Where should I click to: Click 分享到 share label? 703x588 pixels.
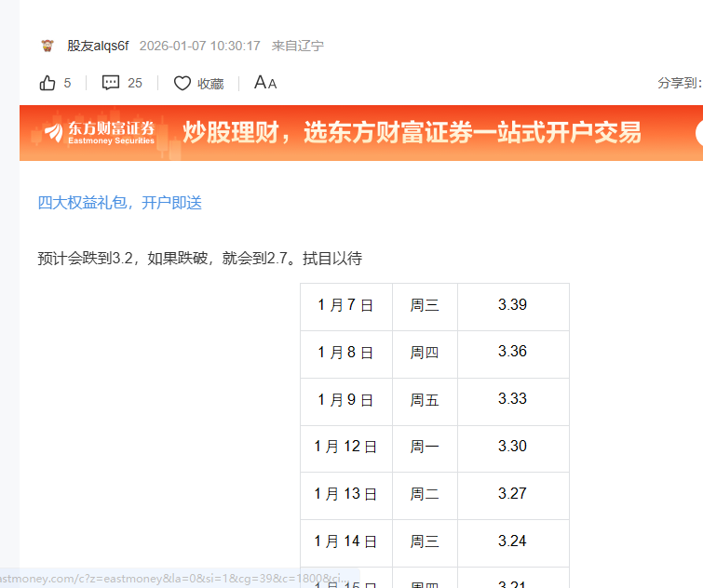pyautogui.click(x=679, y=83)
